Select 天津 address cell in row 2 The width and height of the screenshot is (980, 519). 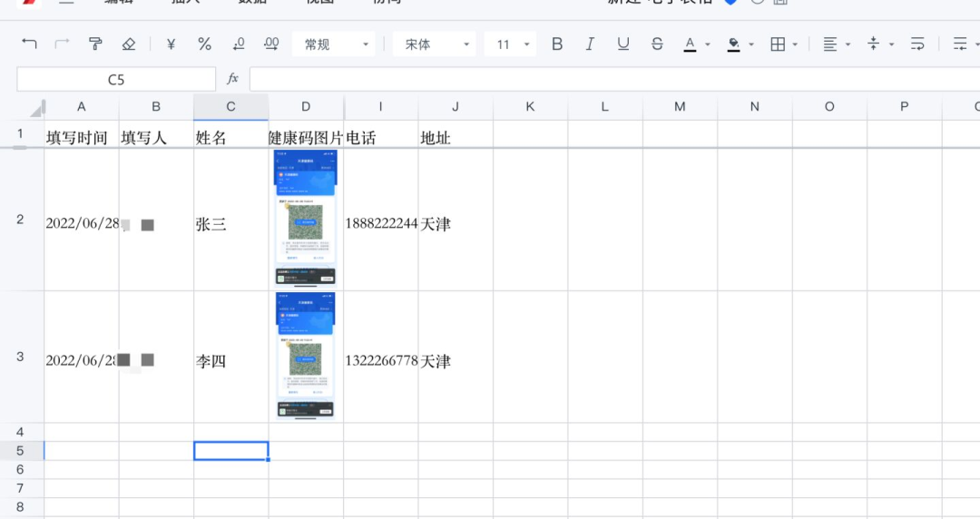pos(456,220)
